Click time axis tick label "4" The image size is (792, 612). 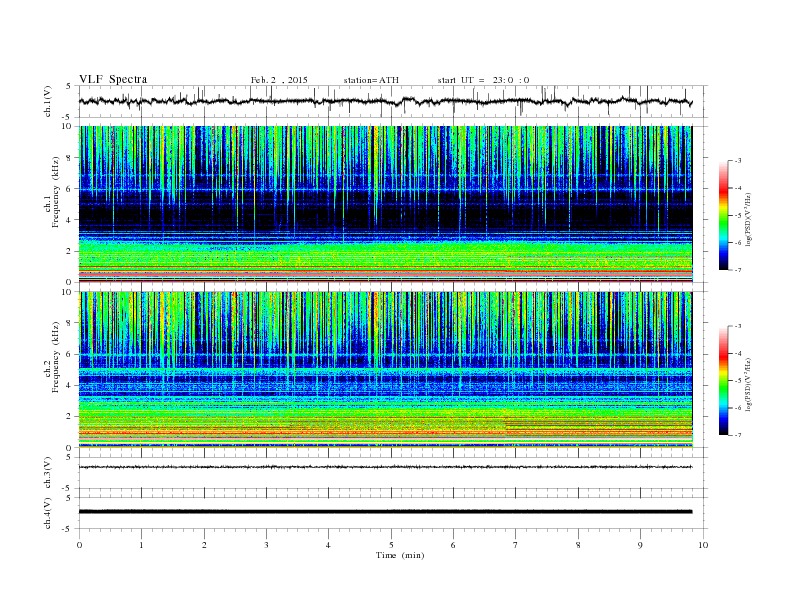click(x=328, y=545)
